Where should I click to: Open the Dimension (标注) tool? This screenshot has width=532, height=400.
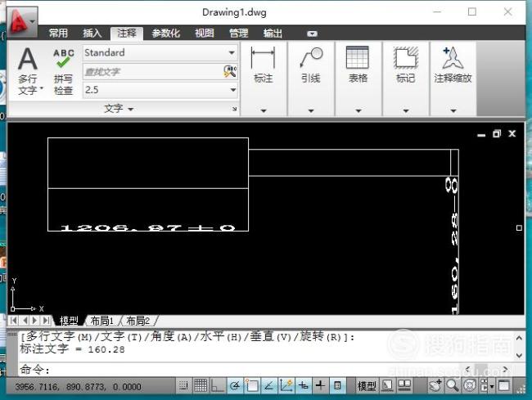coord(263,65)
